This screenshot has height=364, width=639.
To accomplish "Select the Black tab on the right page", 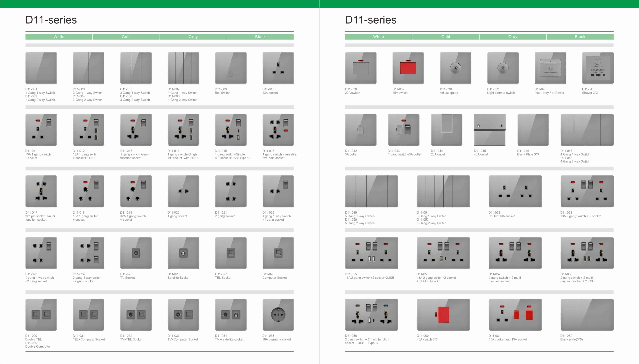I will click(x=580, y=37).
